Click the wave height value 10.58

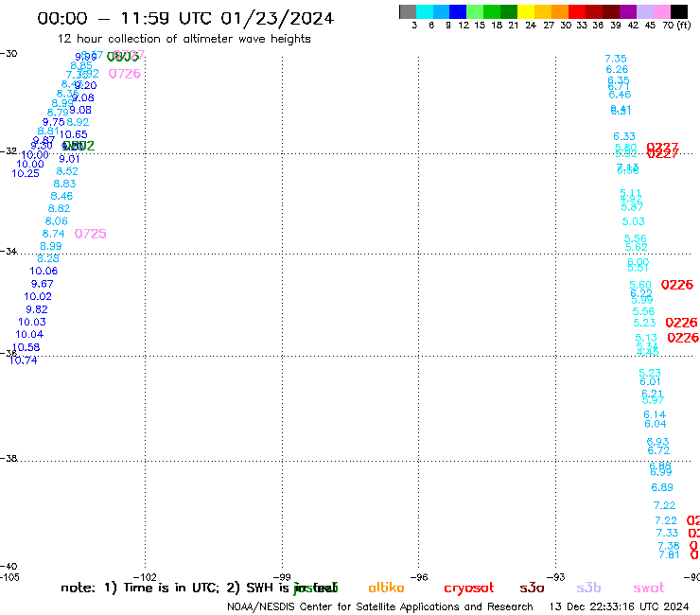pyautogui.click(x=26, y=347)
